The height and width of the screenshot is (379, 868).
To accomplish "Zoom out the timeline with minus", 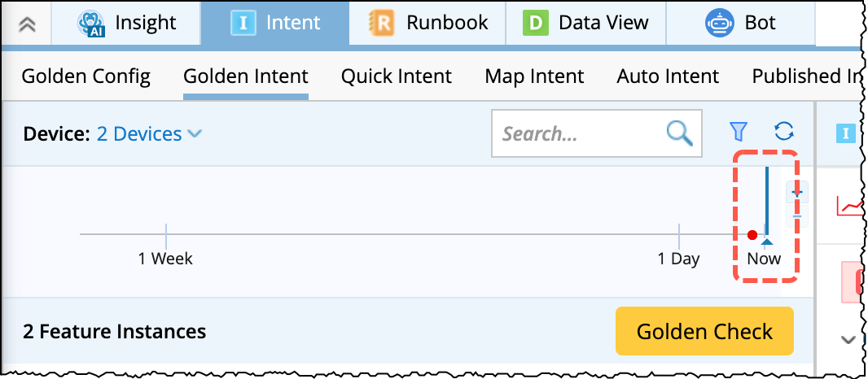I will [798, 216].
